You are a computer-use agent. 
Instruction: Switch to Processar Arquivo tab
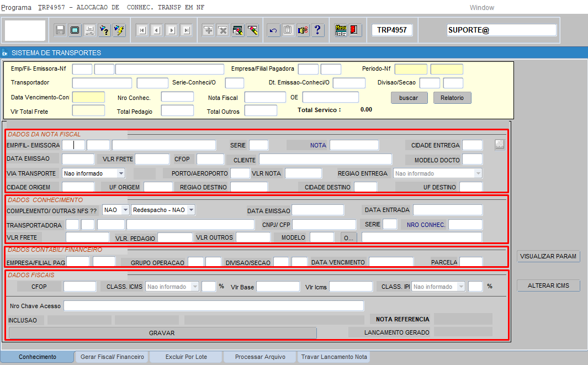click(260, 357)
